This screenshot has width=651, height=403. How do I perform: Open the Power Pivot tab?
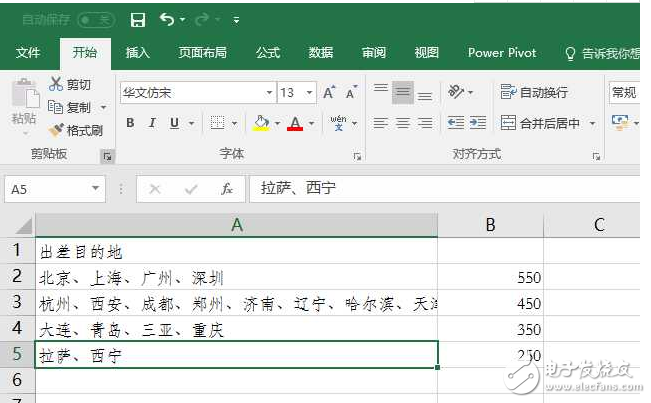[502, 53]
